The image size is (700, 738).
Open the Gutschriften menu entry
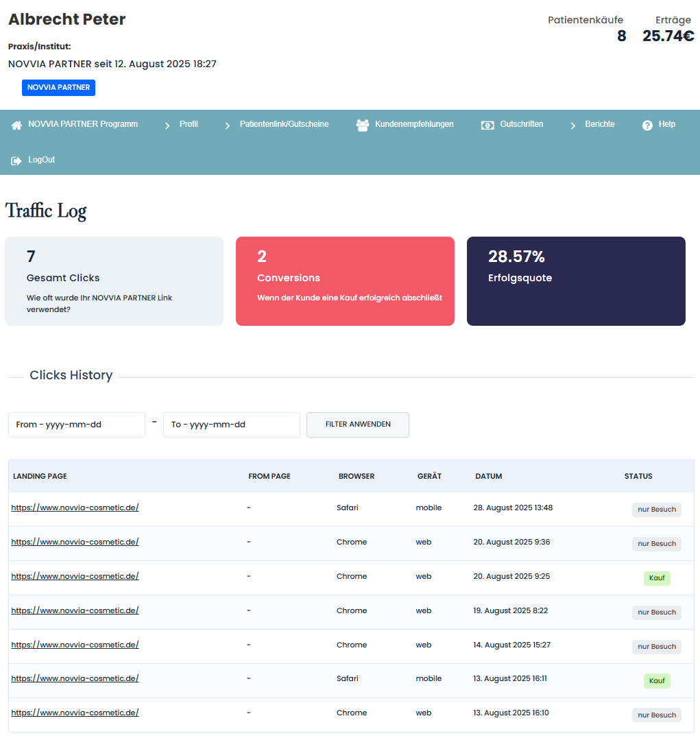(x=522, y=124)
